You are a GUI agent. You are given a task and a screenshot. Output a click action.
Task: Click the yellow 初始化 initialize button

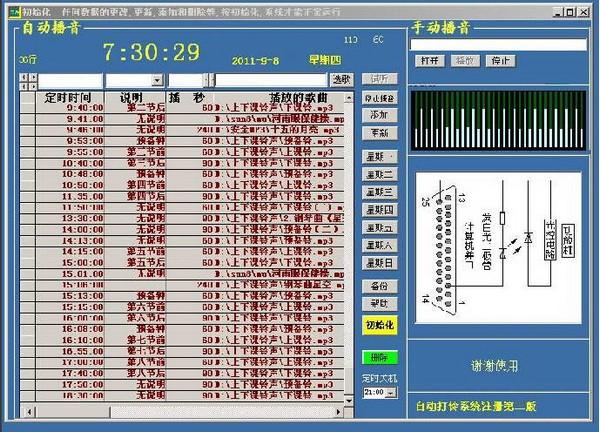pos(380,325)
